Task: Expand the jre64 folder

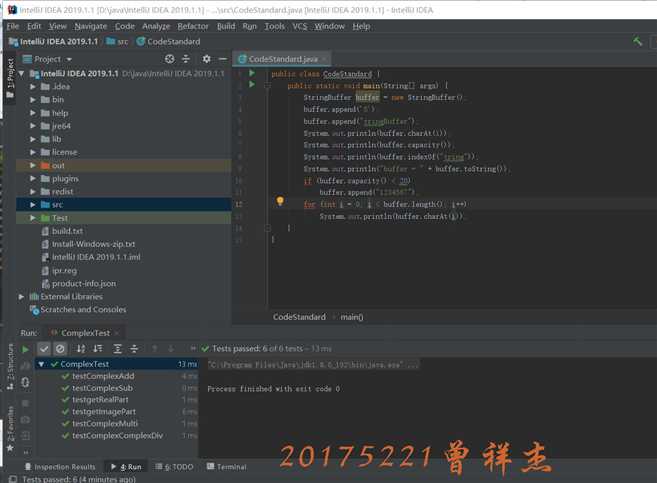Action: [x=33, y=126]
